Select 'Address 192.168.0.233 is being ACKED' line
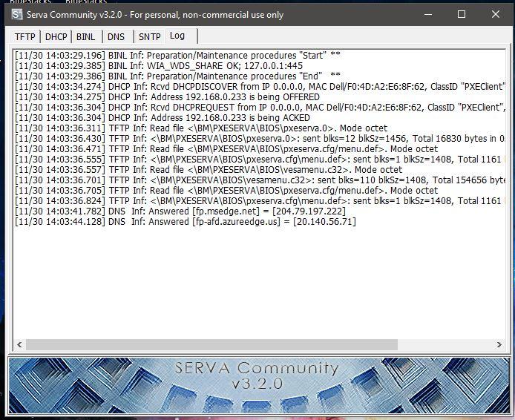 coord(163,117)
